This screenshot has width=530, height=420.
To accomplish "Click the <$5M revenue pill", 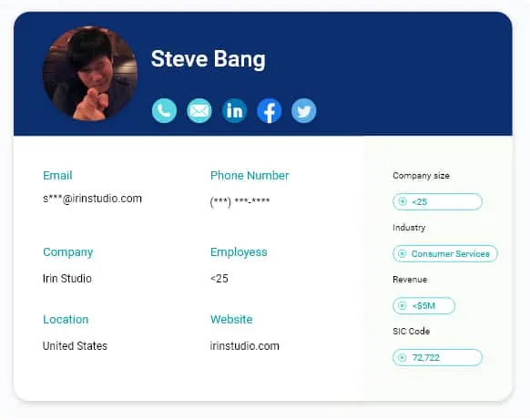I will pyautogui.click(x=423, y=306).
